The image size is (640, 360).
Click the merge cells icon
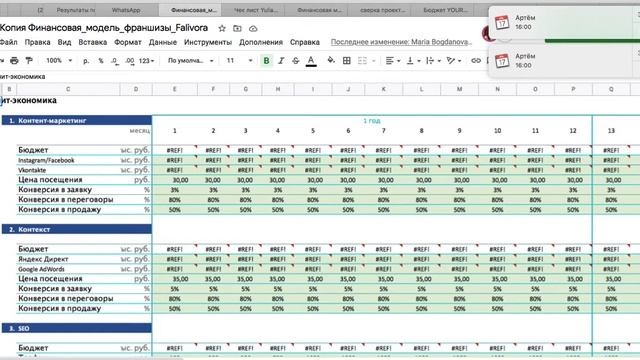click(x=362, y=60)
